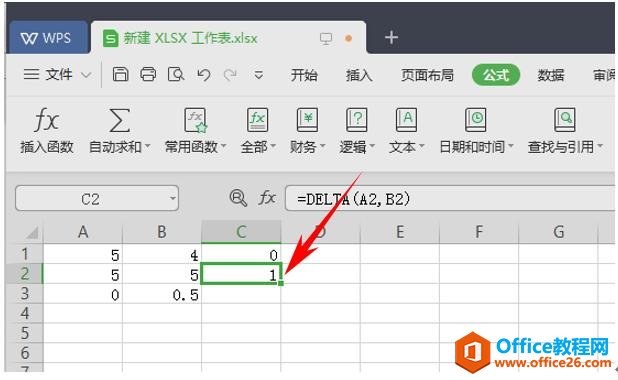Click the fx button beside formula bar
618x380 pixels.
coord(267,198)
